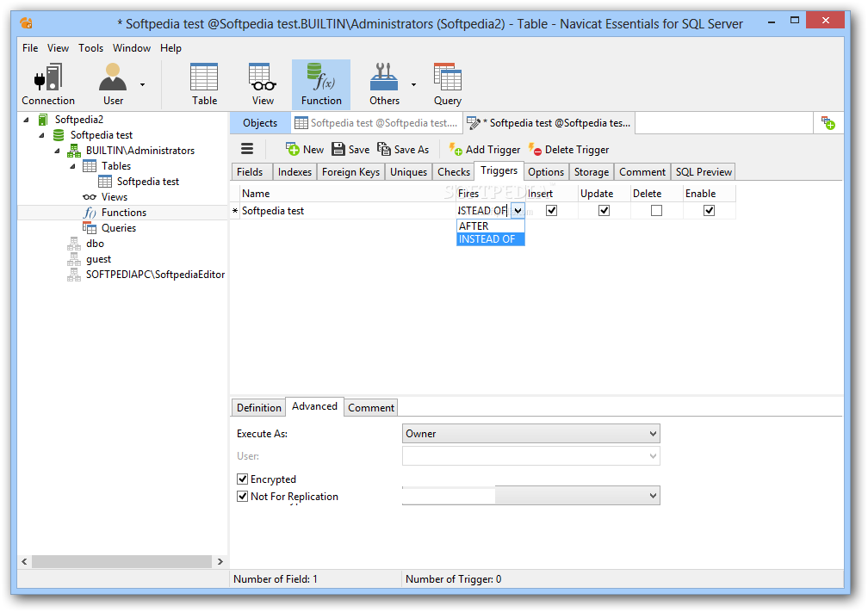Viewport: 868px width, 612px height.
Task: Open the hamburger menu icon
Action: 247,149
